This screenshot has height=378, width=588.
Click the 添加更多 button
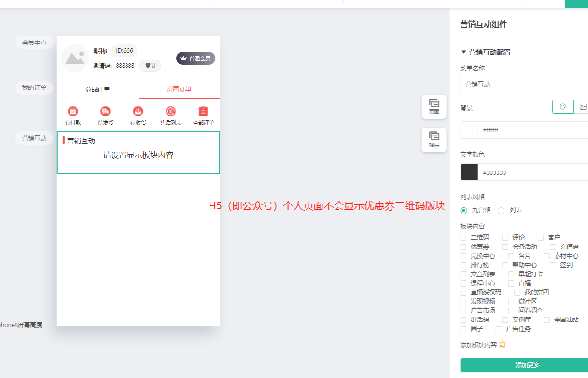(527, 365)
